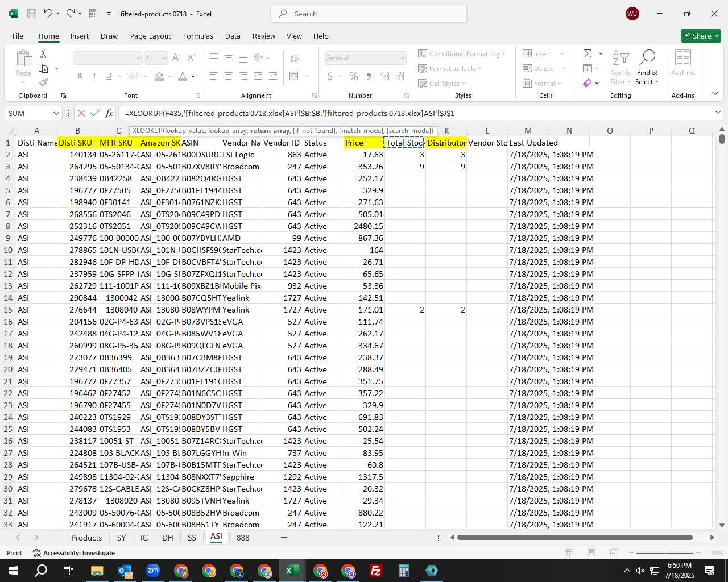The image size is (728, 582).
Task: Click Decrease Indent icon
Action: coord(258,76)
